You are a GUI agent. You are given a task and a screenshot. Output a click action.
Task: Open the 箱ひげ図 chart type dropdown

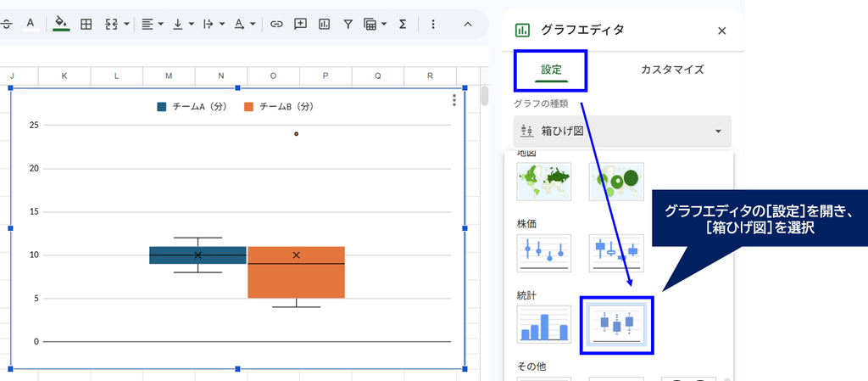pos(622,132)
